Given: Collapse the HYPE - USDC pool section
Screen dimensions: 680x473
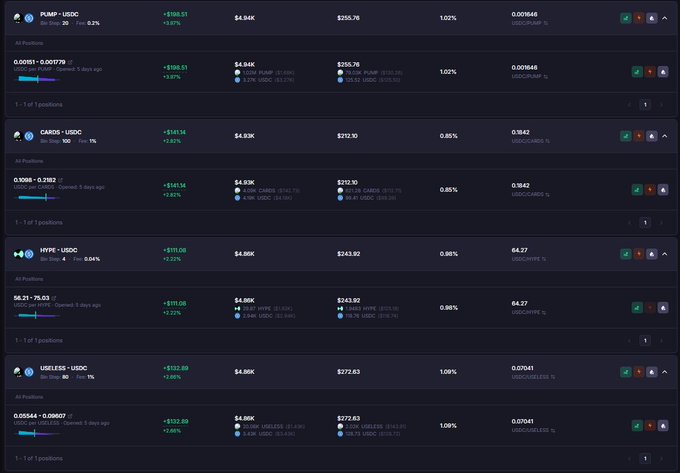Looking at the screenshot, I should point(665,254).
